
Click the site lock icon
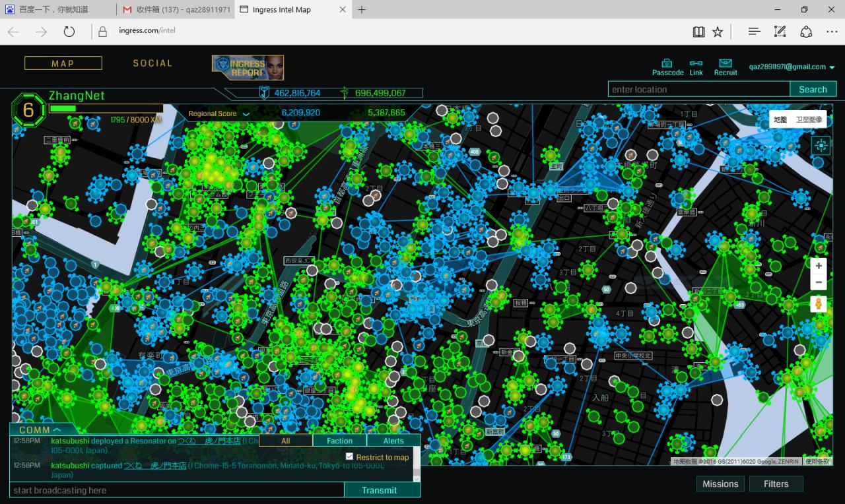102,32
